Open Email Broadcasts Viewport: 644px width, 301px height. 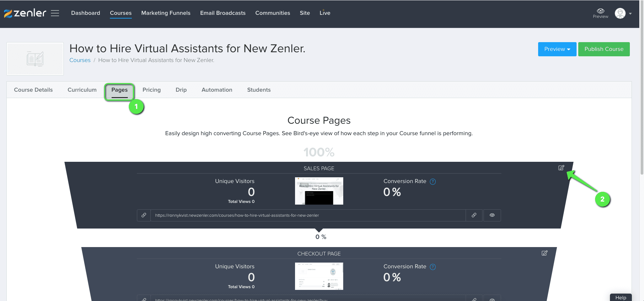pyautogui.click(x=223, y=13)
